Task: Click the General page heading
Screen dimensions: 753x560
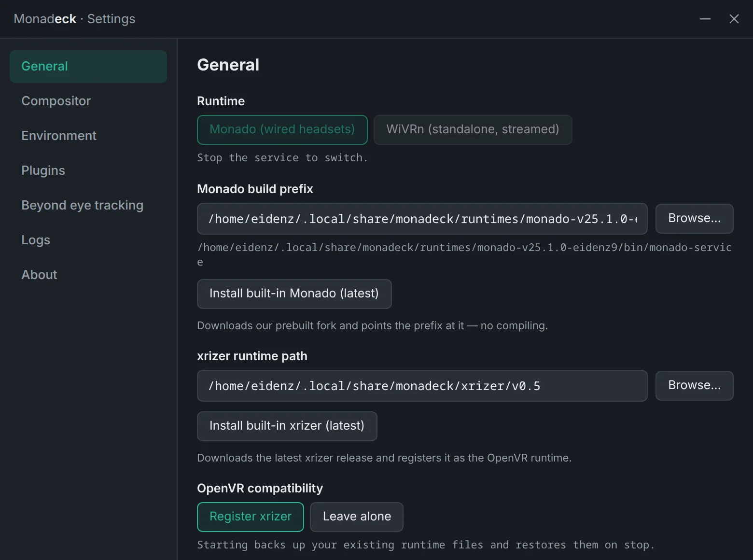Action: tap(228, 65)
